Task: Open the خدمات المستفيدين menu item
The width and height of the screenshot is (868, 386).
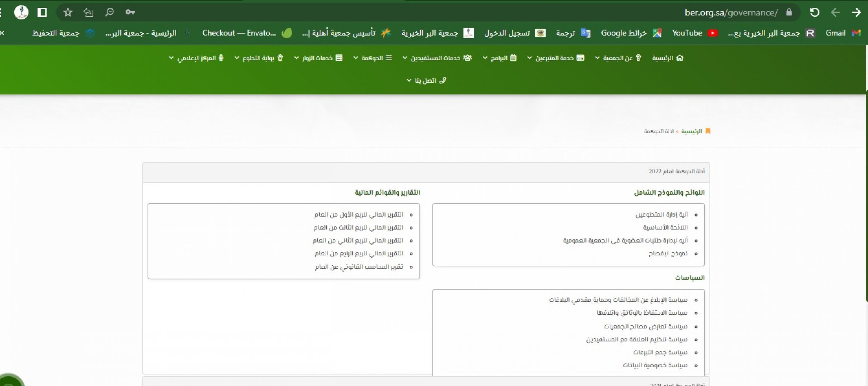Action: (x=437, y=58)
